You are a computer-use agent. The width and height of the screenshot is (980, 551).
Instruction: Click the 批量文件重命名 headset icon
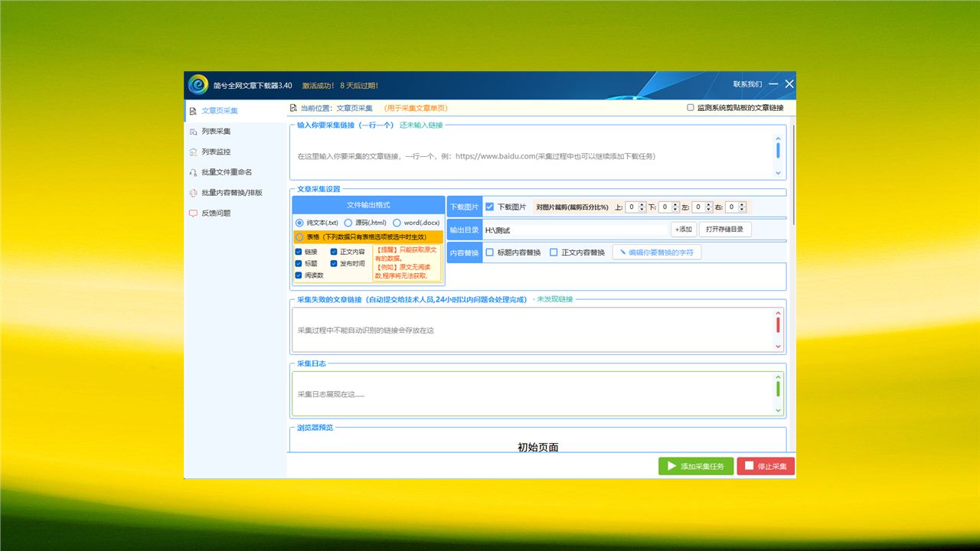point(193,172)
